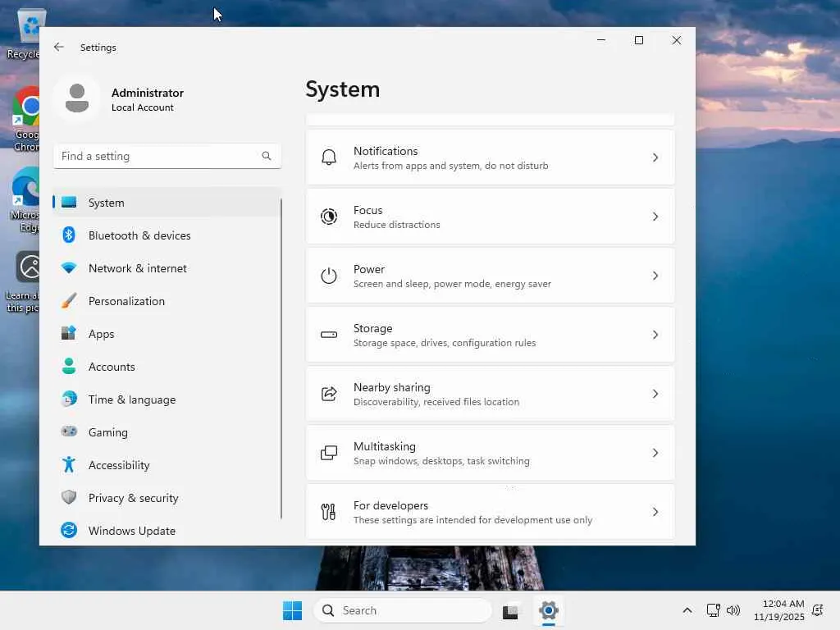This screenshot has height=630, width=840.
Task: Show hidden icons tray chevron
Action: [x=687, y=610]
